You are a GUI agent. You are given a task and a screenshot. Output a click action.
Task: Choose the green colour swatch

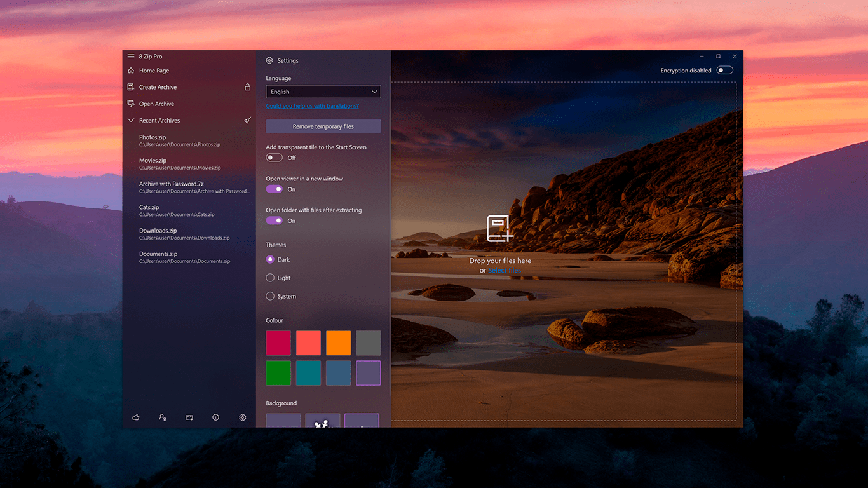tap(279, 373)
